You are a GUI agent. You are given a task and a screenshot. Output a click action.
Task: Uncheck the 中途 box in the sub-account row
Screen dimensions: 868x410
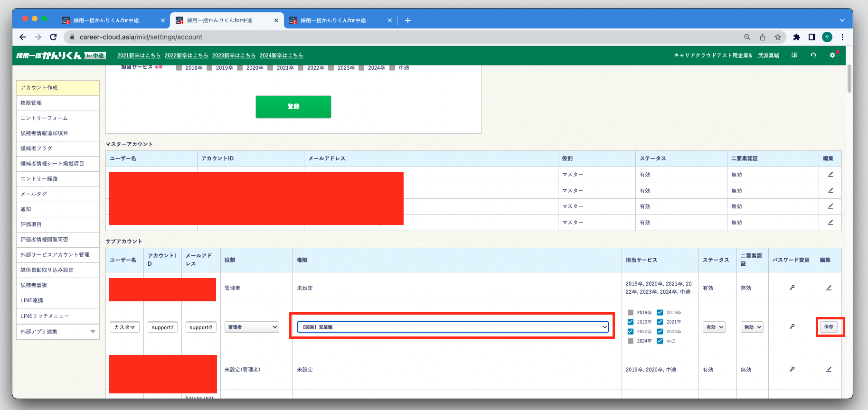[x=660, y=341]
